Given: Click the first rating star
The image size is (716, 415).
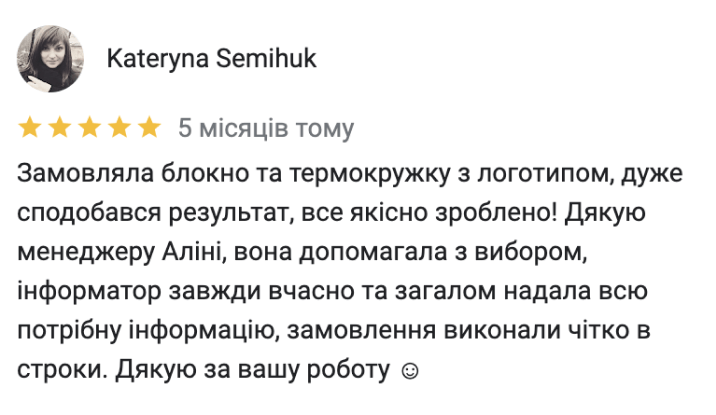Looking at the screenshot, I should pyautogui.click(x=29, y=128).
